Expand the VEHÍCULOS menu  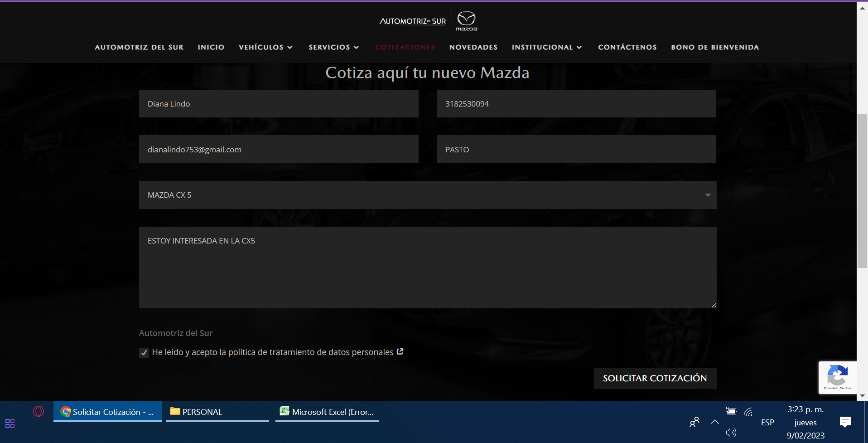pyautogui.click(x=265, y=47)
